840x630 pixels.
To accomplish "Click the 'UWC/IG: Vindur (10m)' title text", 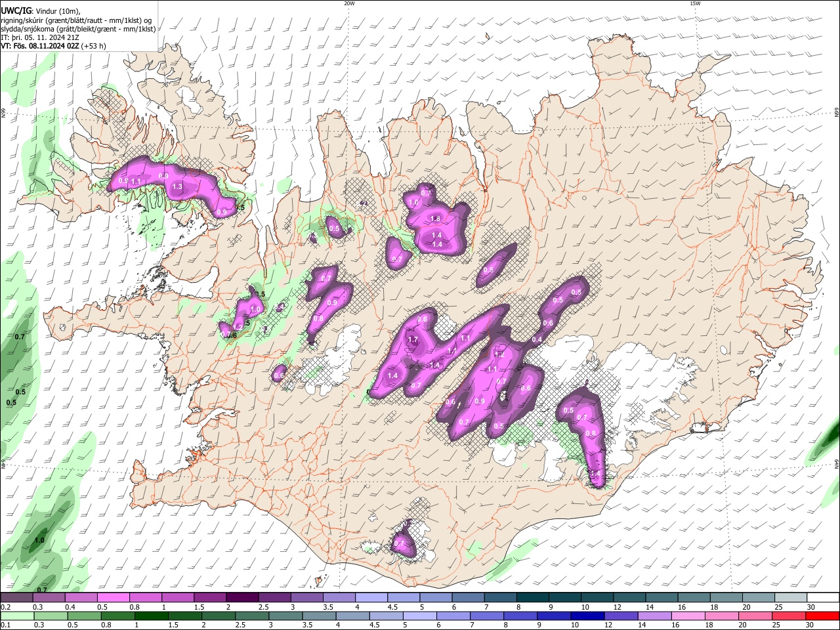I will [x=40, y=11].
